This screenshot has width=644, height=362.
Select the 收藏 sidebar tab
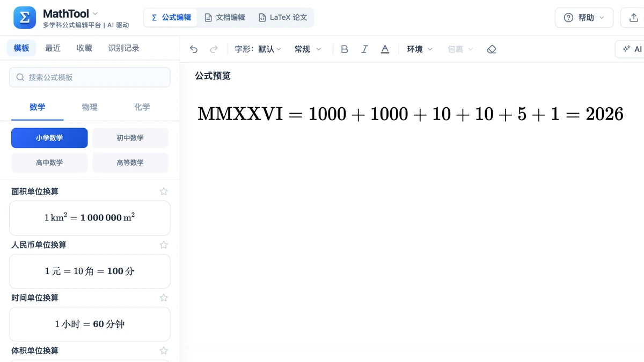pyautogui.click(x=84, y=48)
